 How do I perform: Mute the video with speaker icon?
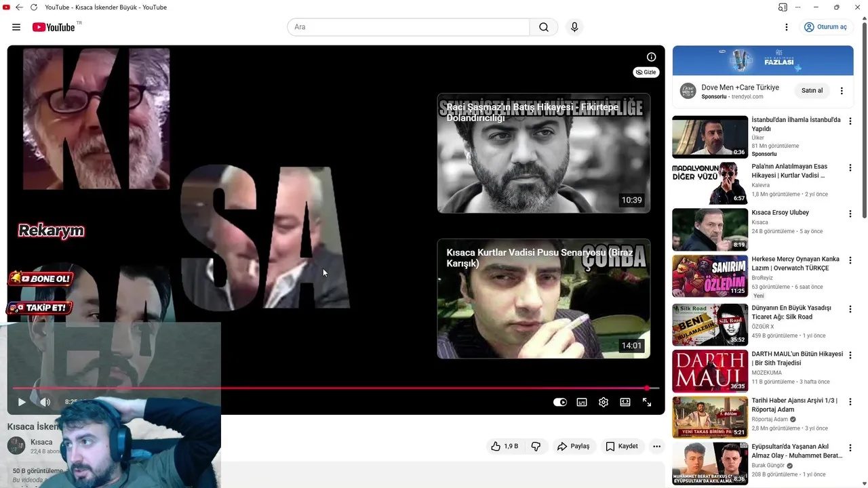pos(45,402)
